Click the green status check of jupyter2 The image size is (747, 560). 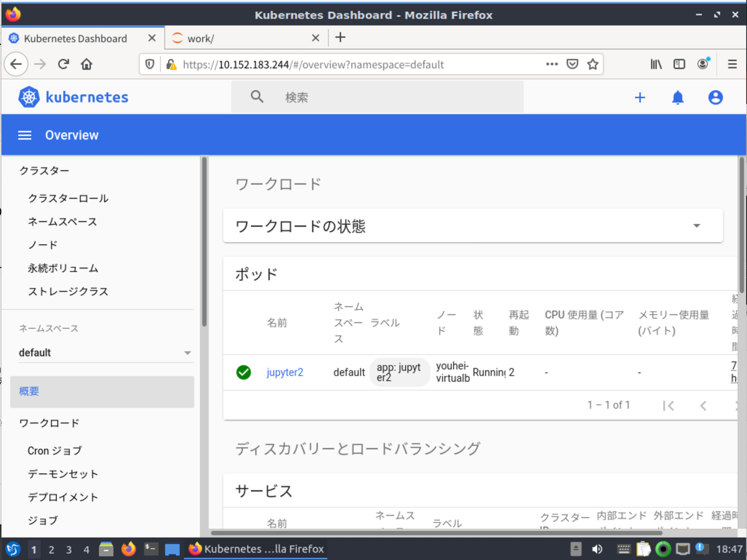coord(243,372)
